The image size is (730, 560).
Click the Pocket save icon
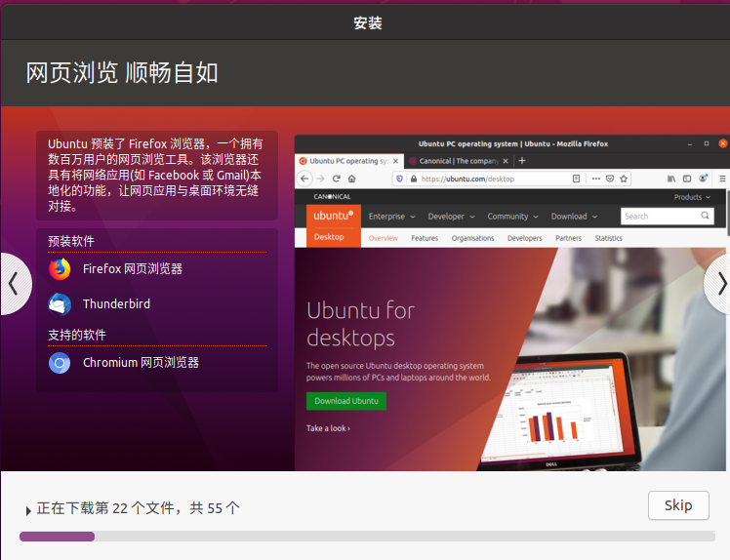tap(610, 179)
